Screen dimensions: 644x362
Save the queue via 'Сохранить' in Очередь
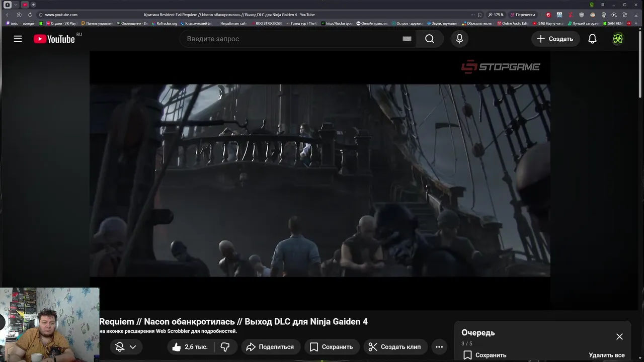coord(485,355)
